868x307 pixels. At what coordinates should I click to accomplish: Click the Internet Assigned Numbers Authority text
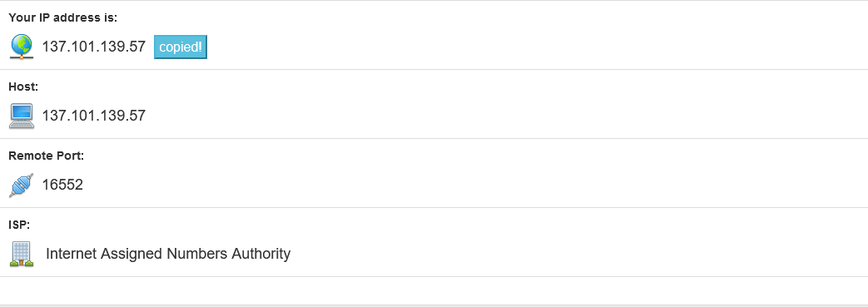pos(168,254)
